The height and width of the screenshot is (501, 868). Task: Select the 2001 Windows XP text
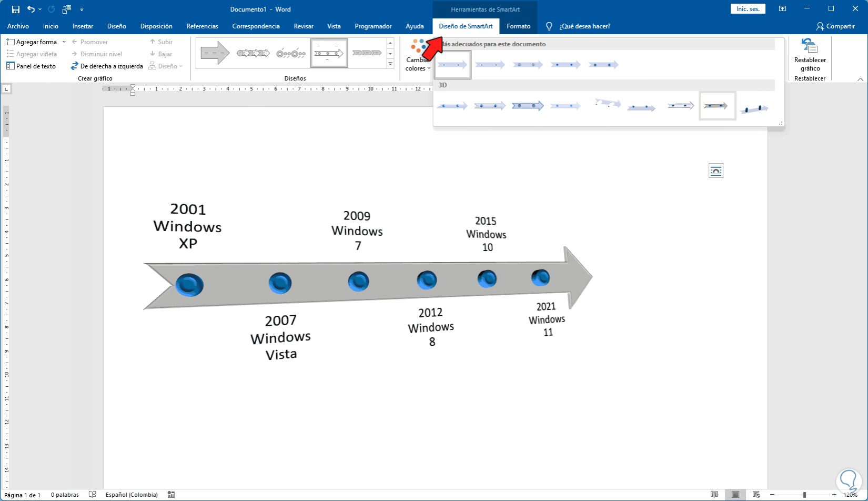188,226
